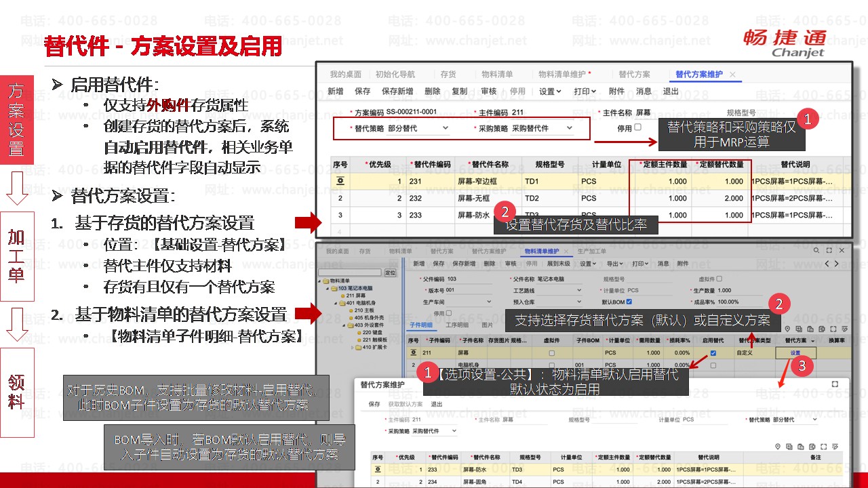Toggle the 停用 checkbox under 生产车间

pos(448,313)
